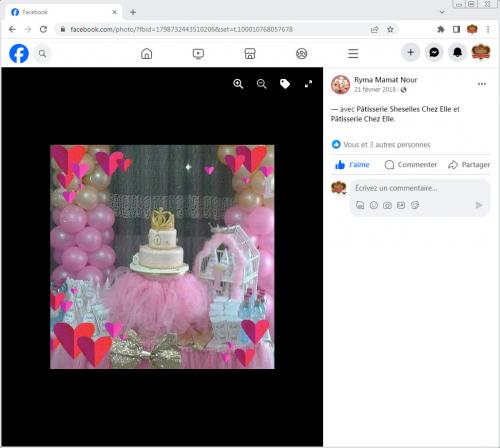
Task: Share this page from address bar
Action: [x=375, y=30]
